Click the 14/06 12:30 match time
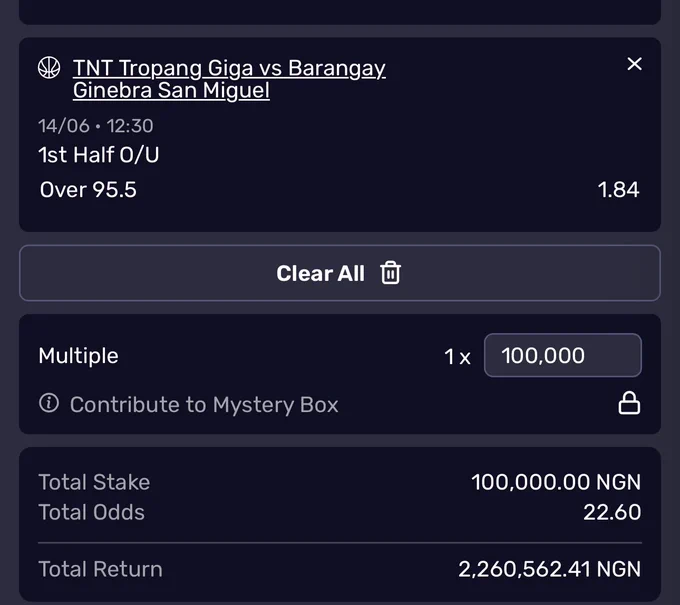Screen dimensions: 680x605 96,126
